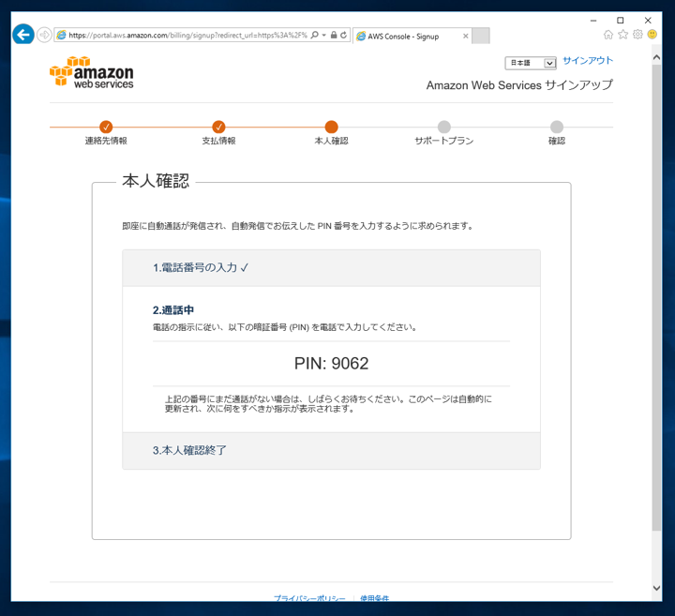Click the Amazon Web Services サインアップ heading

click(x=519, y=84)
